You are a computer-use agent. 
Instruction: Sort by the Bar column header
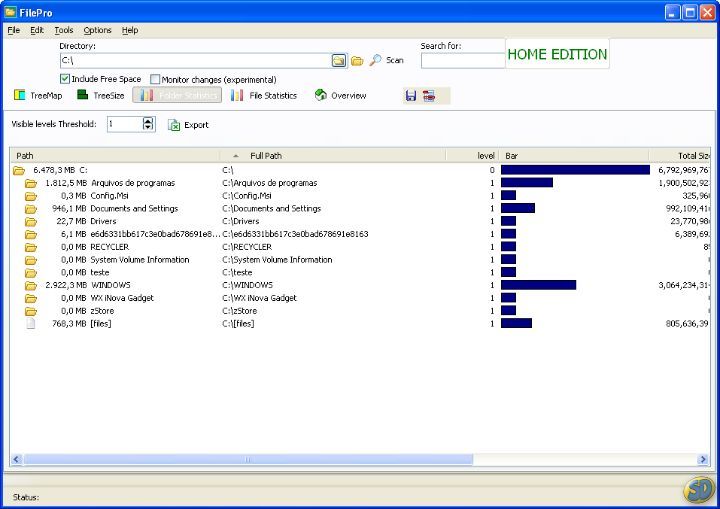[x=574, y=156]
